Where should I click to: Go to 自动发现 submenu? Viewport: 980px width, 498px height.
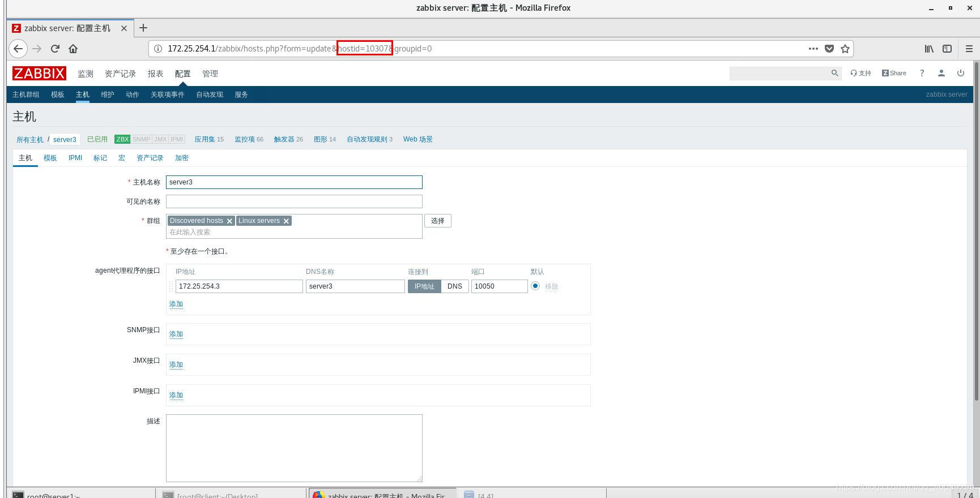[210, 95]
